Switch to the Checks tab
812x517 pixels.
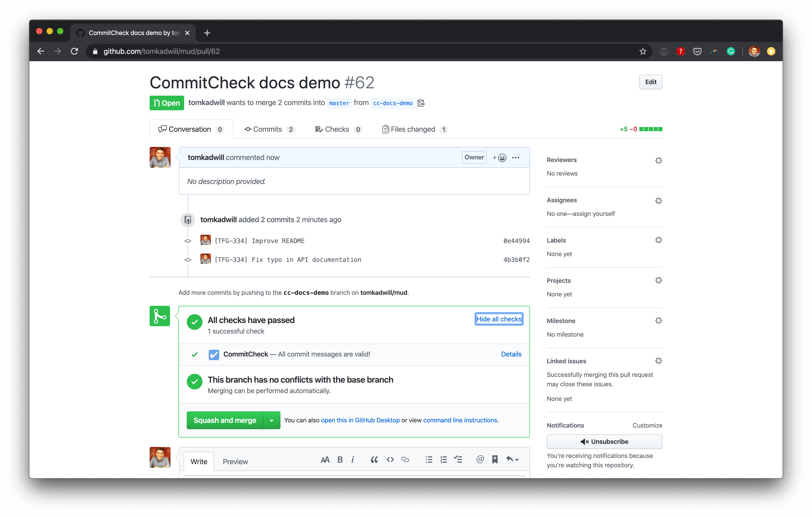[339, 129]
